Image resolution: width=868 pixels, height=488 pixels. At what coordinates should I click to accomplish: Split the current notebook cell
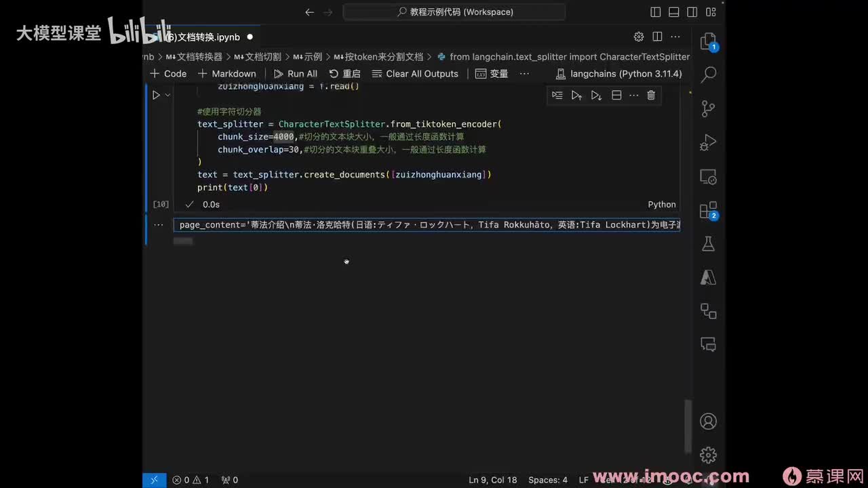[616, 96]
